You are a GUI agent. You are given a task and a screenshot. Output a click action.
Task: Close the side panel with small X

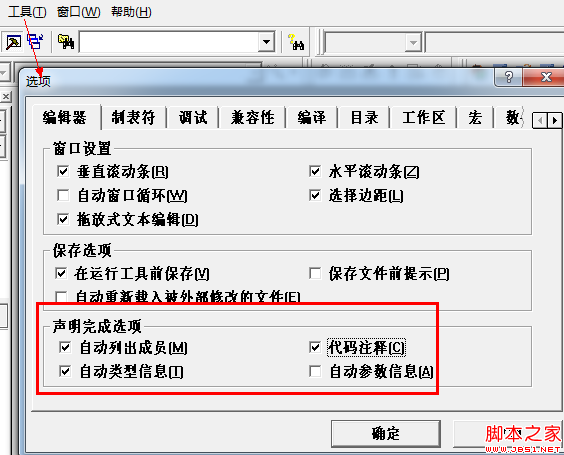coord(6,96)
